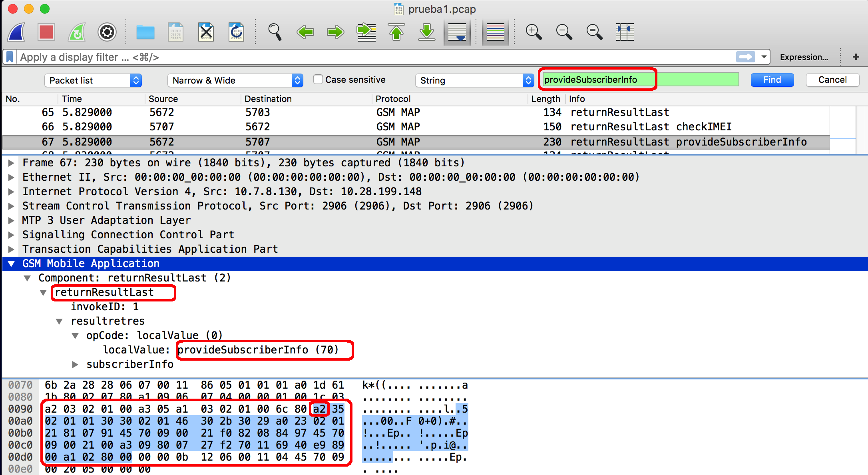Select the invokeID: 1 field

105,307
